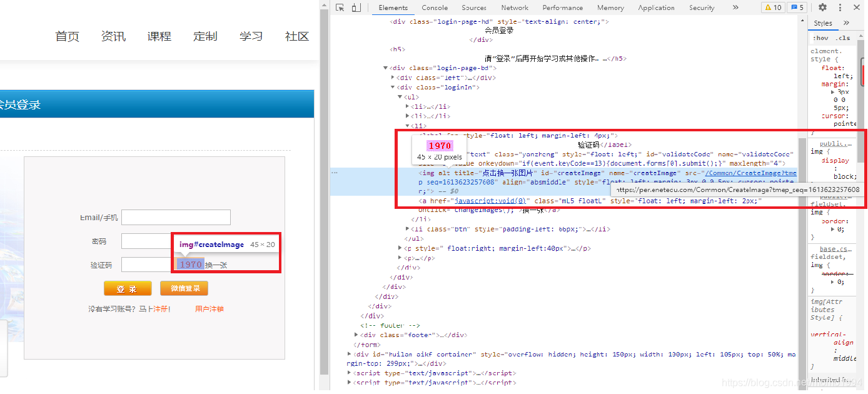Click the Email/手机 input field
This screenshot has width=868, height=394.
click(176, 217)
